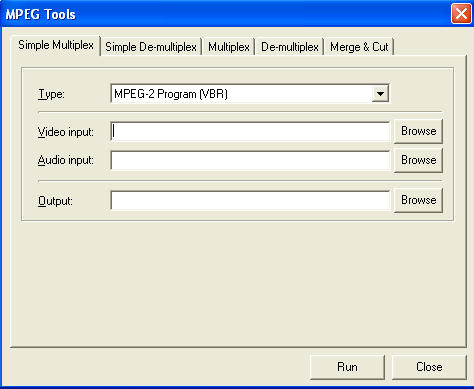Focus the Audio input text field
This screenshot has width=474, height=389.
point(250,160)
